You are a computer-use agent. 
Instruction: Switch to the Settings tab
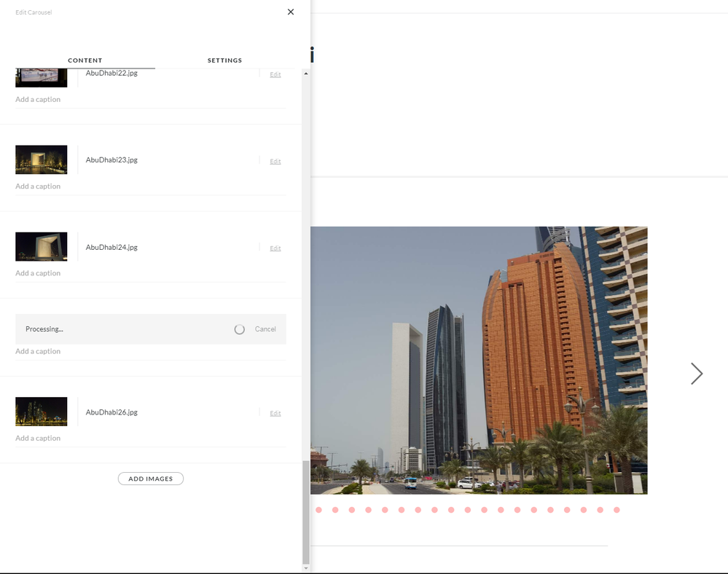224,60
